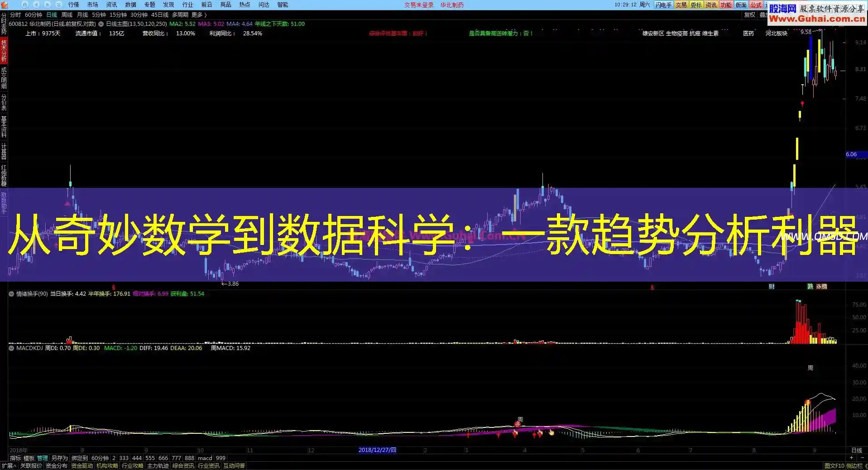Open the 行业 menu
Image resolution: width=868 pixels, height=470 pixels.
point(188,5)
